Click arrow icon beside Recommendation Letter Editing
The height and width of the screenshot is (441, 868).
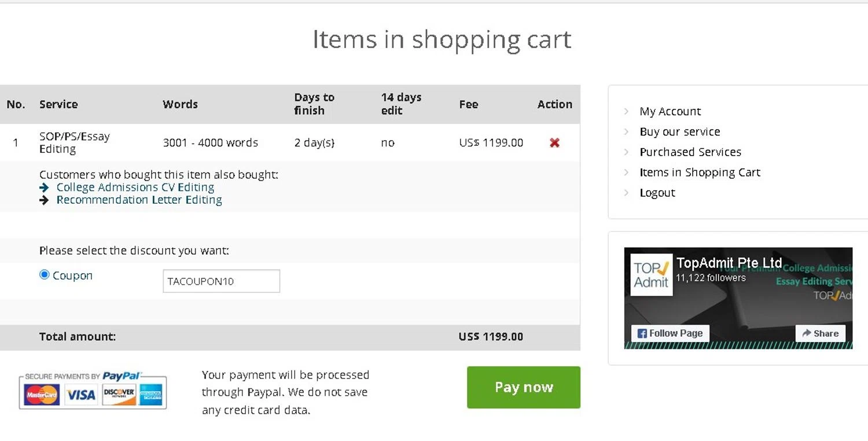(x=44, y=200)
